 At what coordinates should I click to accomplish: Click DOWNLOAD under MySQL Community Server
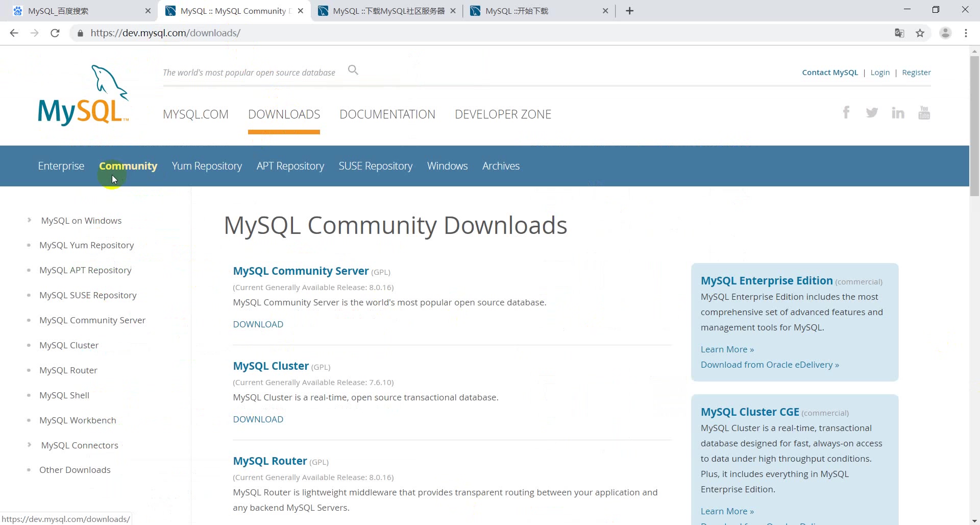258,324
